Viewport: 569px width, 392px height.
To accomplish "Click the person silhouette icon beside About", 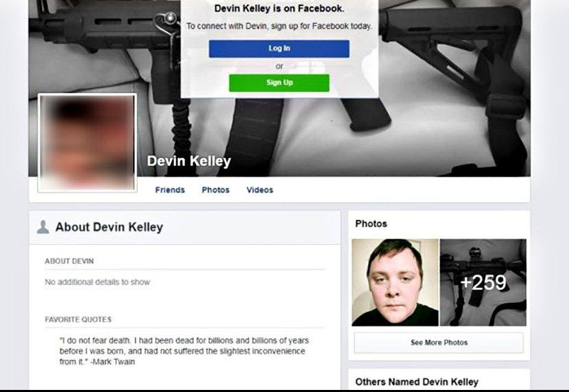I will [x=43, y=227].
